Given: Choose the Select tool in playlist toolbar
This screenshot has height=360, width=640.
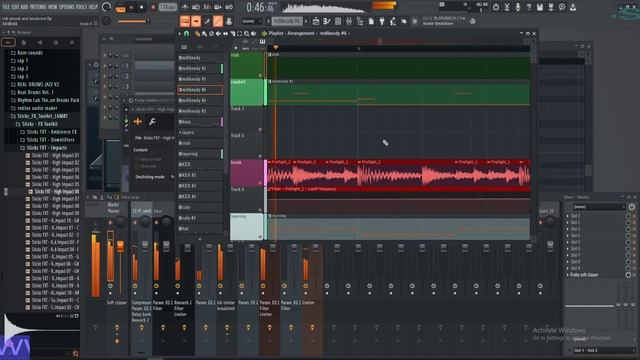Looking at the screenshot, I should click(x=239, y=33).
